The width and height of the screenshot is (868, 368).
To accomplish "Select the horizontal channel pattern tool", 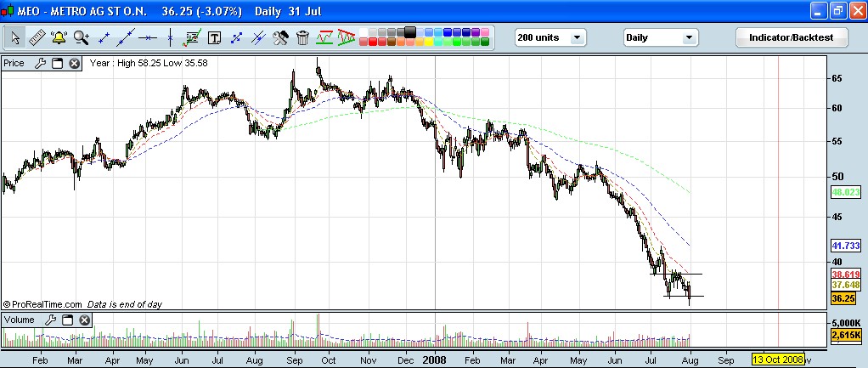I will click(x=325, y=37).
